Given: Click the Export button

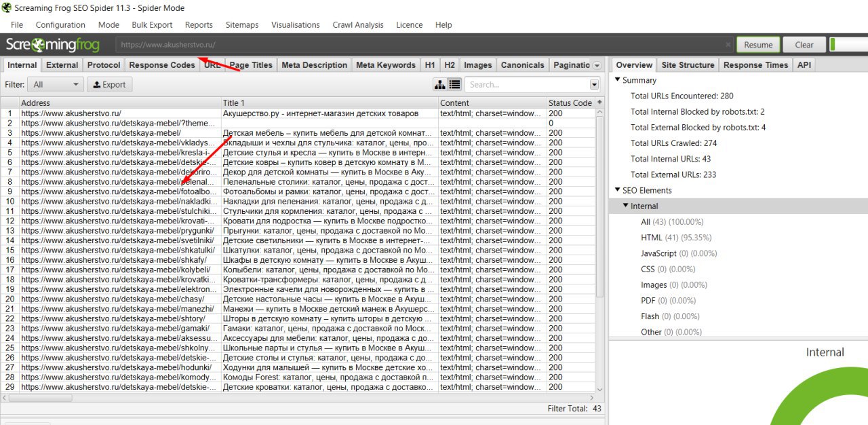Looking at the screenshot, I should (109, 85).
